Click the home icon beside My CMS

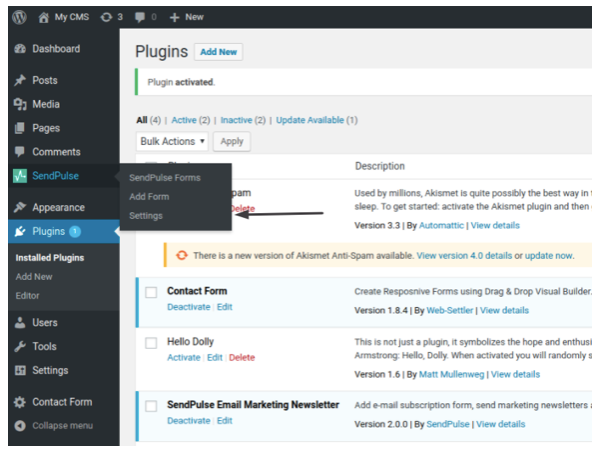(x=44, y=17)
